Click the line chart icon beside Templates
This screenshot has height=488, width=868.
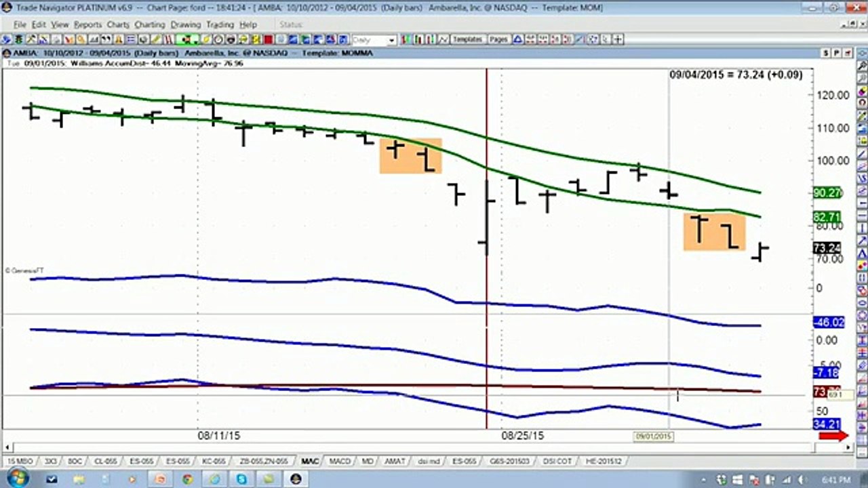tap(444, 40)
